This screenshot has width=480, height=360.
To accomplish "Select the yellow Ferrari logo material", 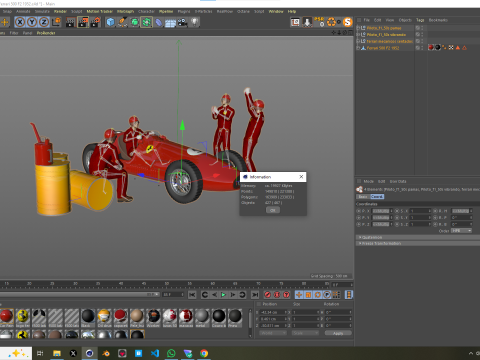I will pyautogui.click(x=23, y=315).
